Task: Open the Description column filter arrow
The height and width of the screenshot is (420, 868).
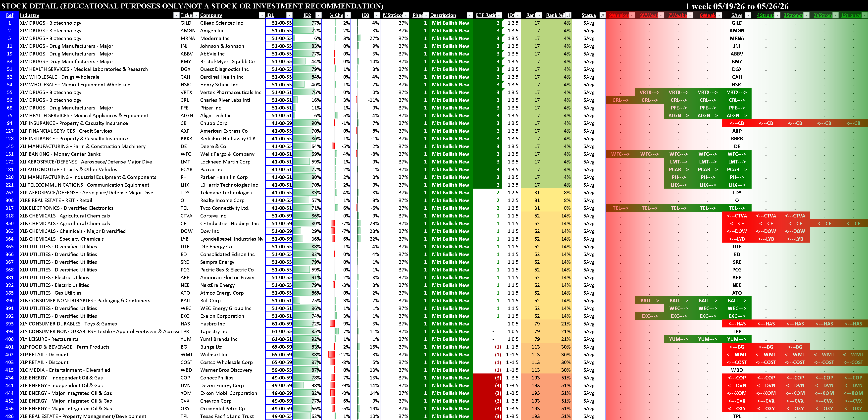Action: (469, 15)
